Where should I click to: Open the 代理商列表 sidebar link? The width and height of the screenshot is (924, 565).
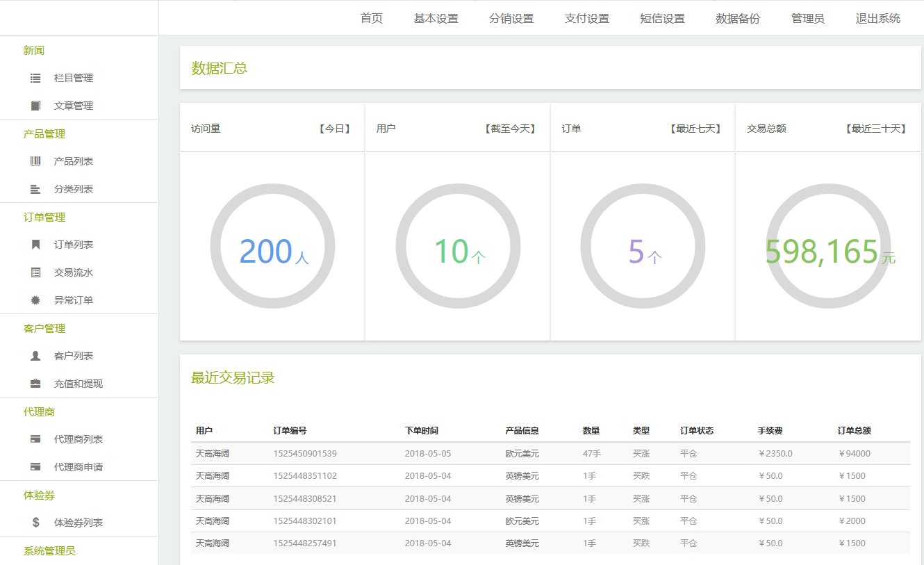[x=79, y=439]
